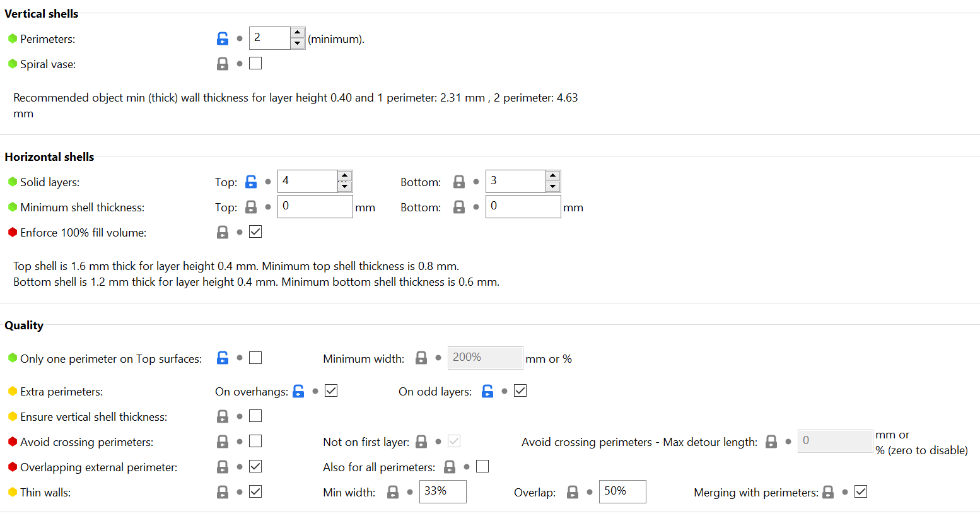Increase Perimeters count with the up arrow

(298, 33)
